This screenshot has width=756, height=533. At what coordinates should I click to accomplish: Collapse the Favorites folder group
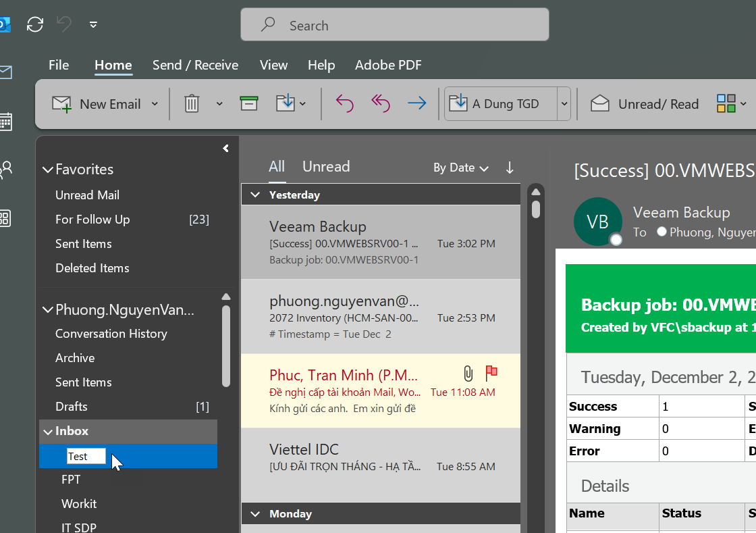(x=48, y=170)
